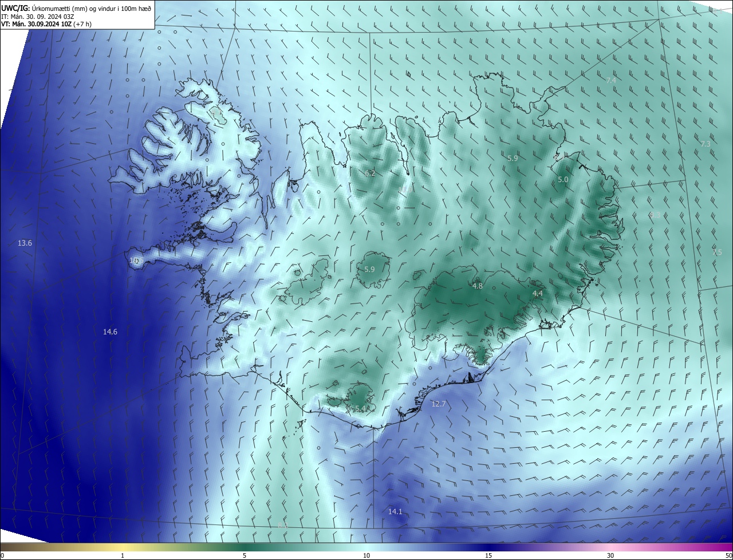Viewport: 733px width, 560px height.
Task: Click the color scale at the 1 label
Action: click(123, 555)
